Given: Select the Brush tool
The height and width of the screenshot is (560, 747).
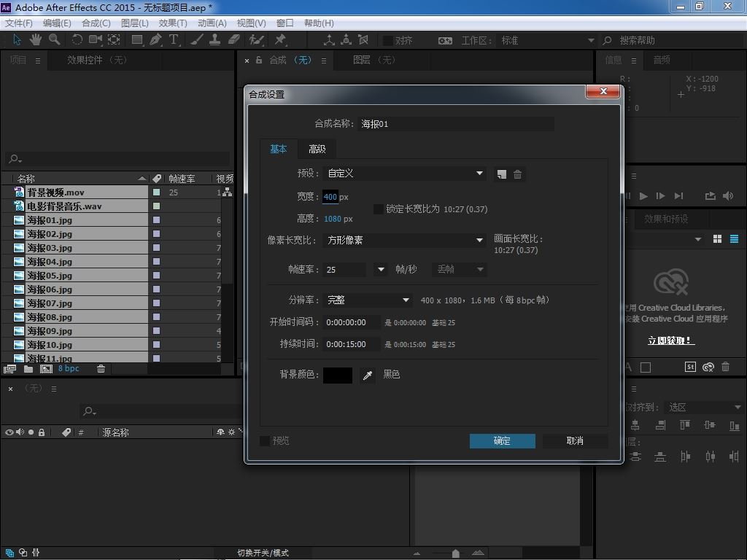Looking at the screenshot, I should pos(197,39).
